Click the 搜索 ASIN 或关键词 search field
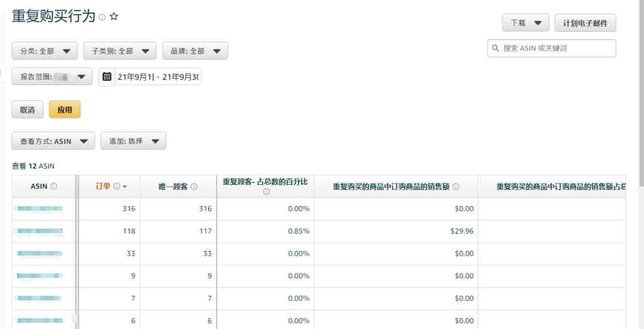Image resolution: width=644 pixels, height=329 pixels. (552, 48)
